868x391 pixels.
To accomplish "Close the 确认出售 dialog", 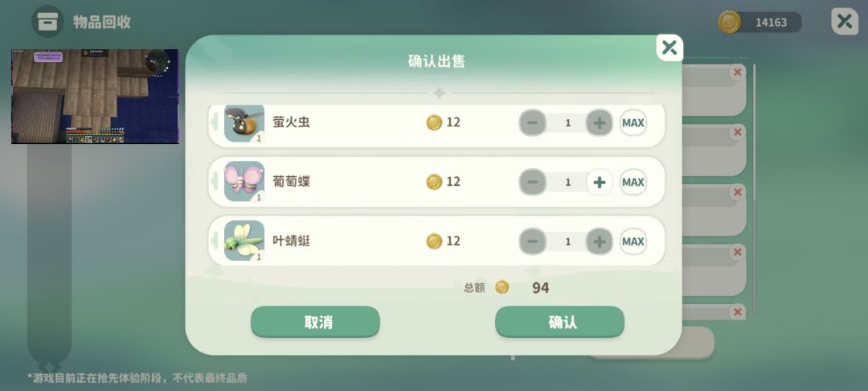I will tap(669, 47).
